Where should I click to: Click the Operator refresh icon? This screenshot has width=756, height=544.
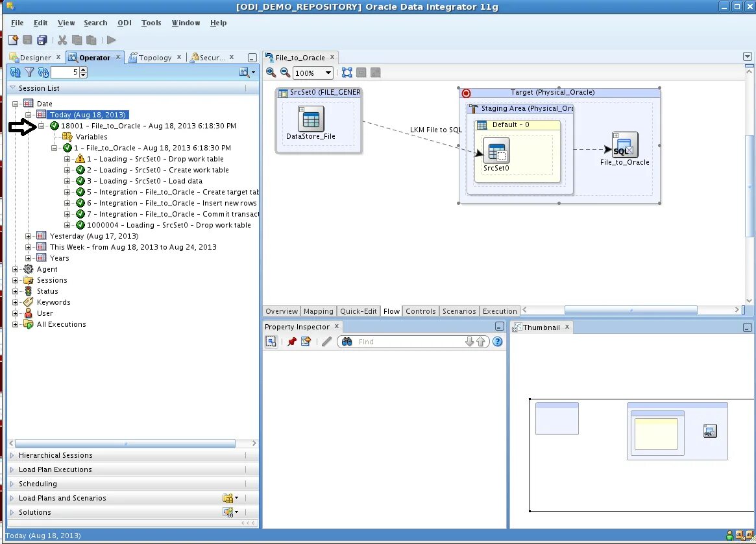coord(16,72)
